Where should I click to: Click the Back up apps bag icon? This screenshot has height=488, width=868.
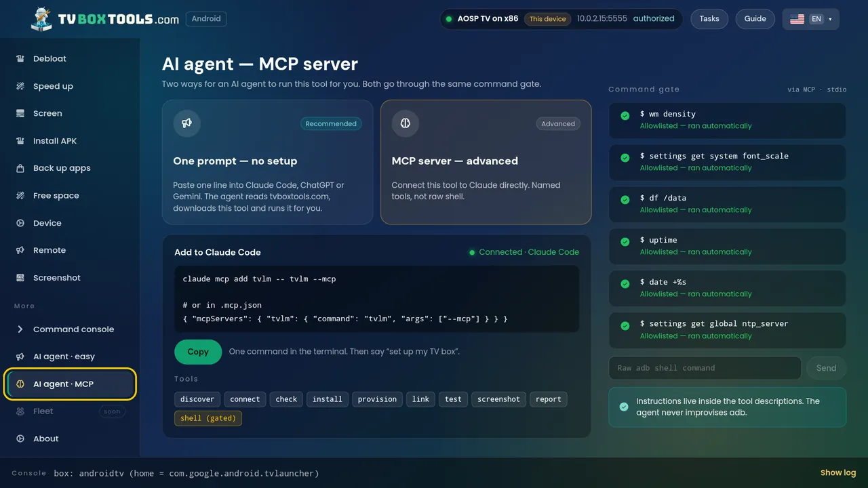(x=20, y=168)
